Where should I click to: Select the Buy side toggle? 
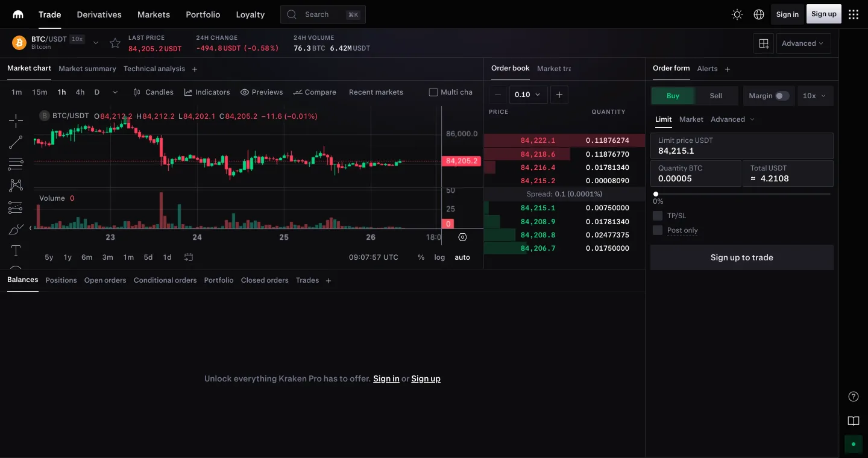(x=673, y=96)
